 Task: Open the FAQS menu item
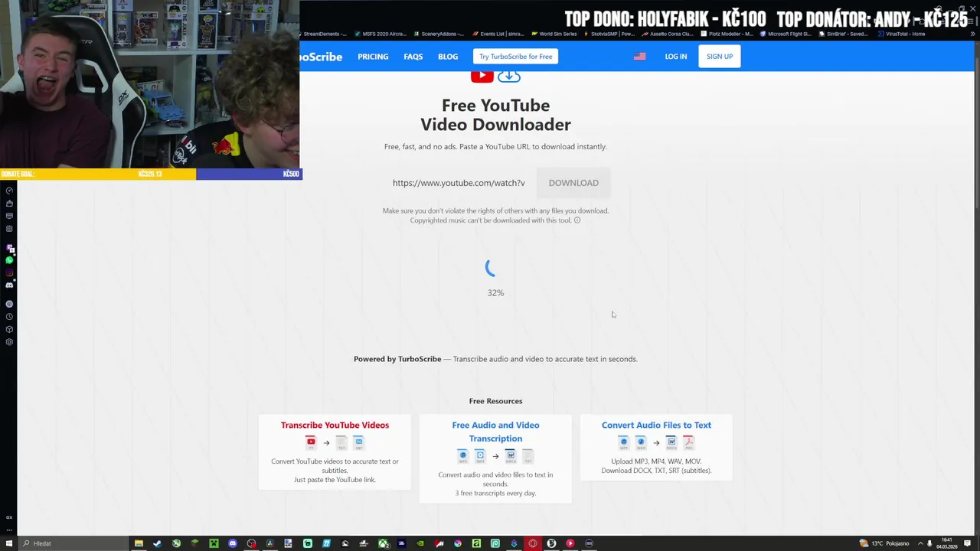pyautogui.click(x=413, y=57)
